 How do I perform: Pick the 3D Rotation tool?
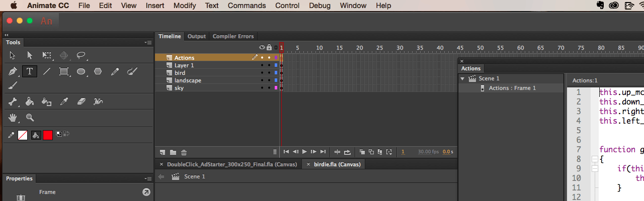tap(64, 55)
